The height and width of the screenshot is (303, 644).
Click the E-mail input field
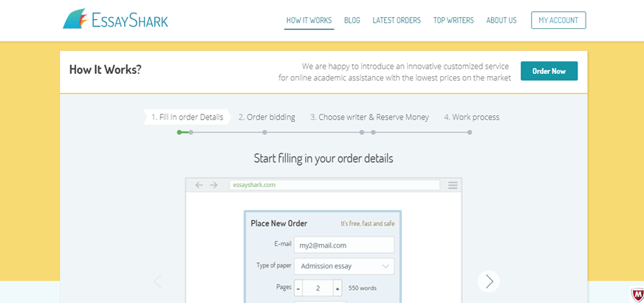coord(344,245)
